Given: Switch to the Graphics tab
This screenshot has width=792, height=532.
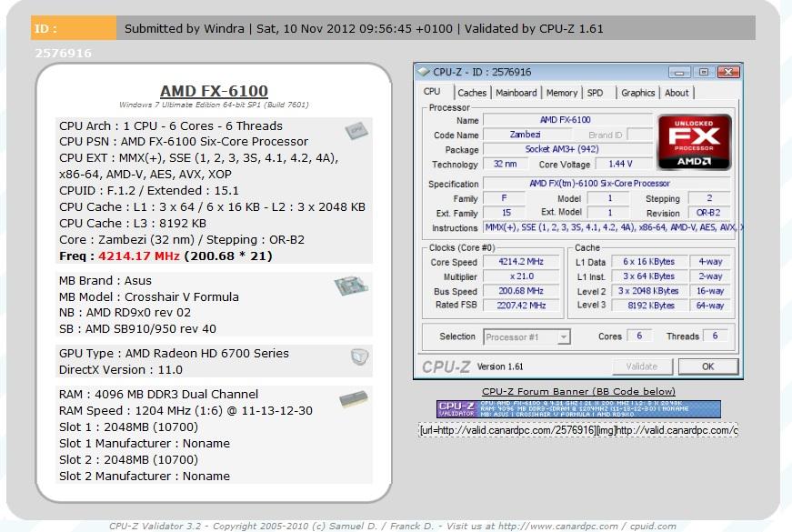Looking at the screenshot, I should point(638,93).
